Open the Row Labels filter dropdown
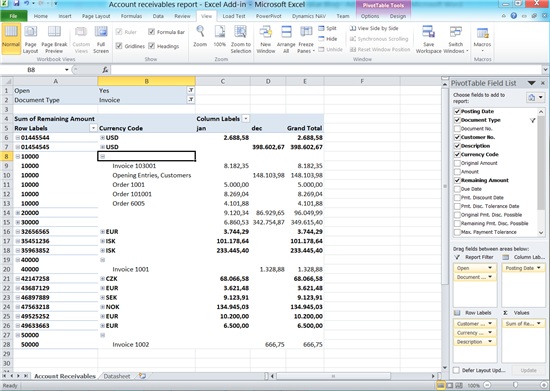The height and width of the screenshot is (391, 550). (x=93, y=128)
